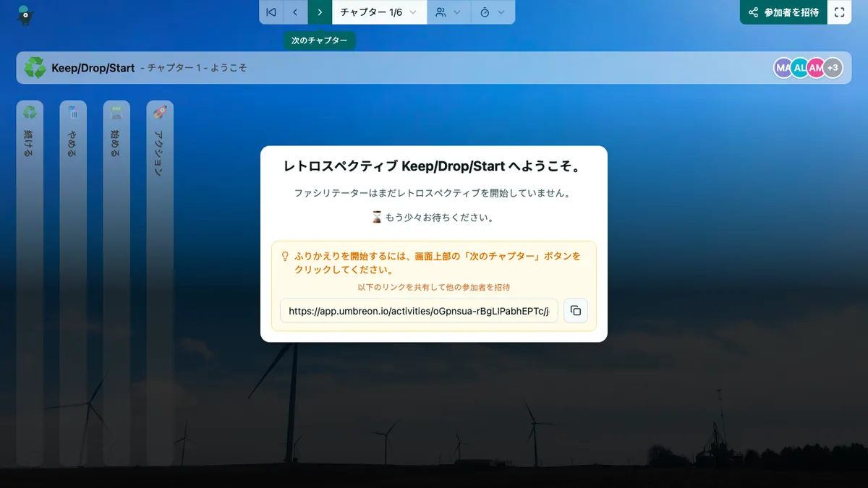
Task: Go back with the previous chapter chevron
Action: pyautogui.click(x=294, y=12)
